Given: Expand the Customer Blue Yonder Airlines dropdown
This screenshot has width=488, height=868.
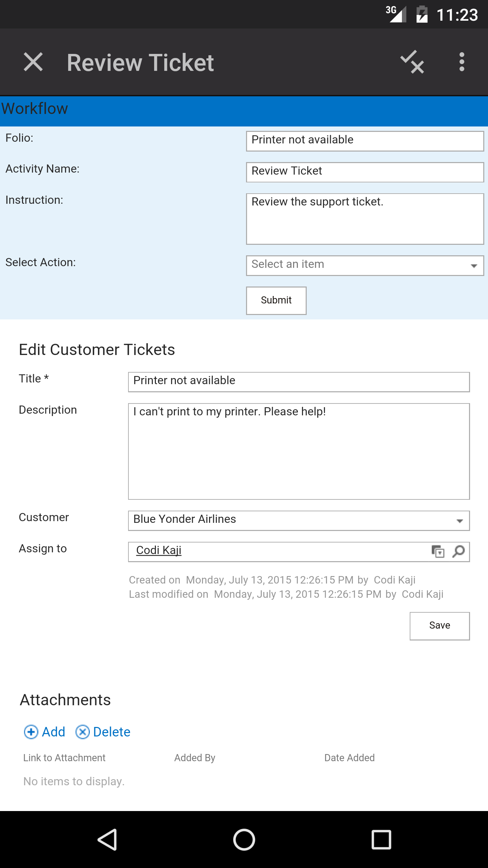Looking at the screenshot, I should coord(299,520).
